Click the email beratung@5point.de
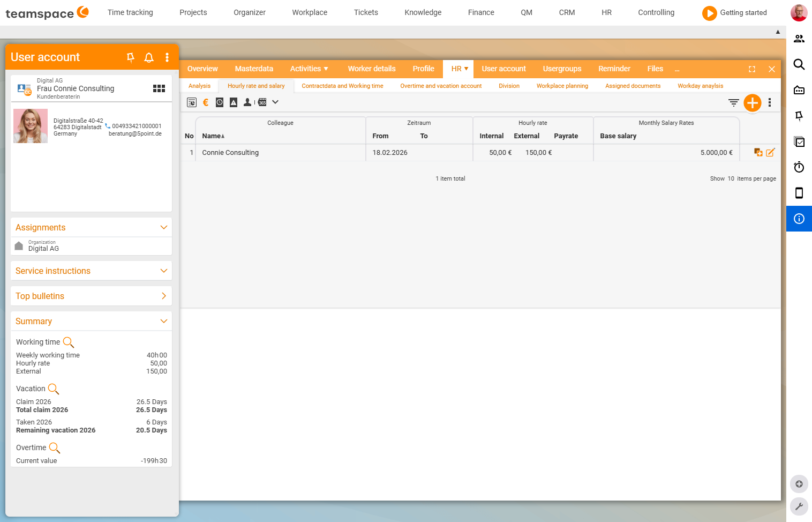This screenshot has height=522, width=812. point(135,134)
